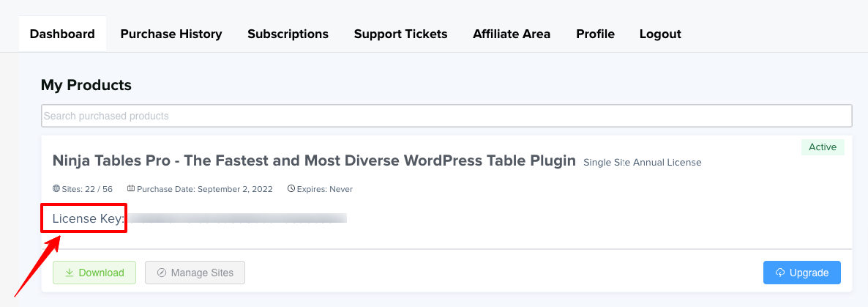The width and height of the screenshot is (868, 307).
Task: Focus the Search purchased products field
Action: click(446, 116)
